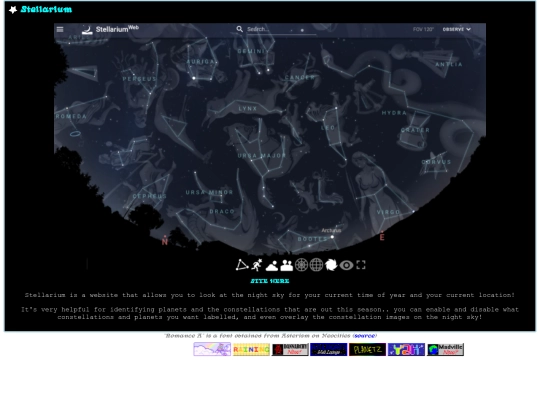
Task: Click the RAINING badge button
Action: tap(251, 350)
